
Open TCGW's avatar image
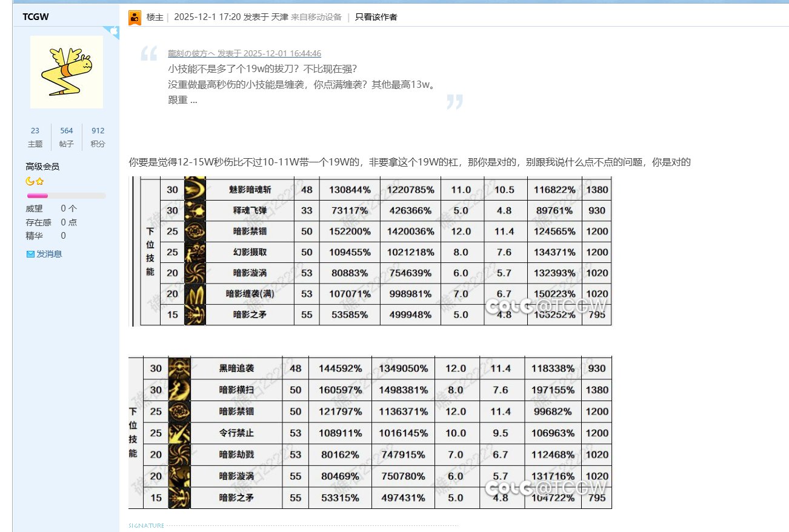coord(66,71)
